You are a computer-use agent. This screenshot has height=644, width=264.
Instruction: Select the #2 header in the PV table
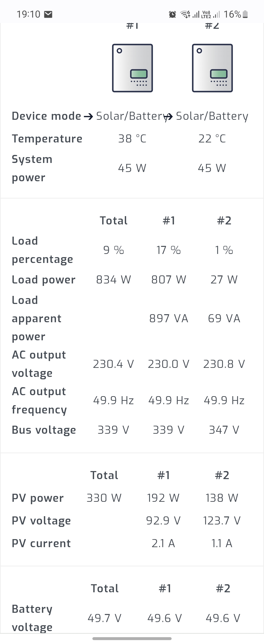(222, 475)
